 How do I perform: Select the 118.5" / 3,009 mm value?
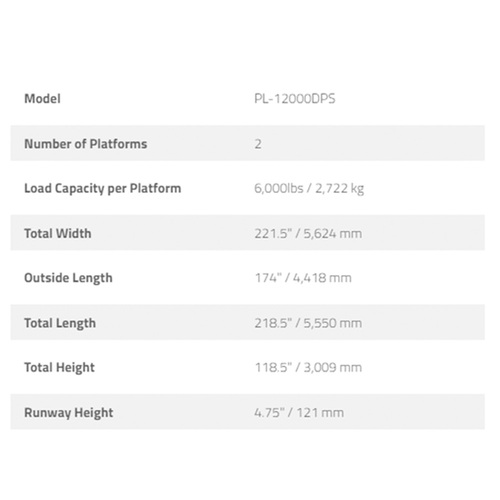308,367
